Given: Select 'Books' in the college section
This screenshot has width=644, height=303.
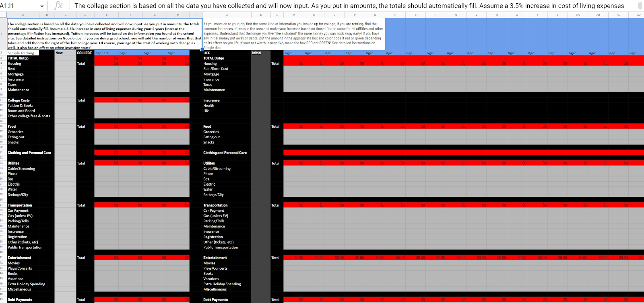Looking at the screenshot, I should [12, 274].
